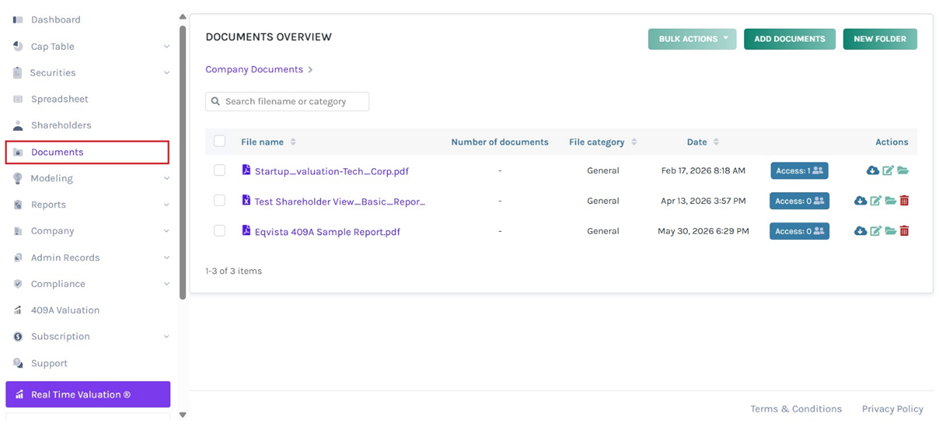Viewport: 939px width, 424px height.
Task: Open the Bulk Actions dropdown
Action: tap(692, 39)
